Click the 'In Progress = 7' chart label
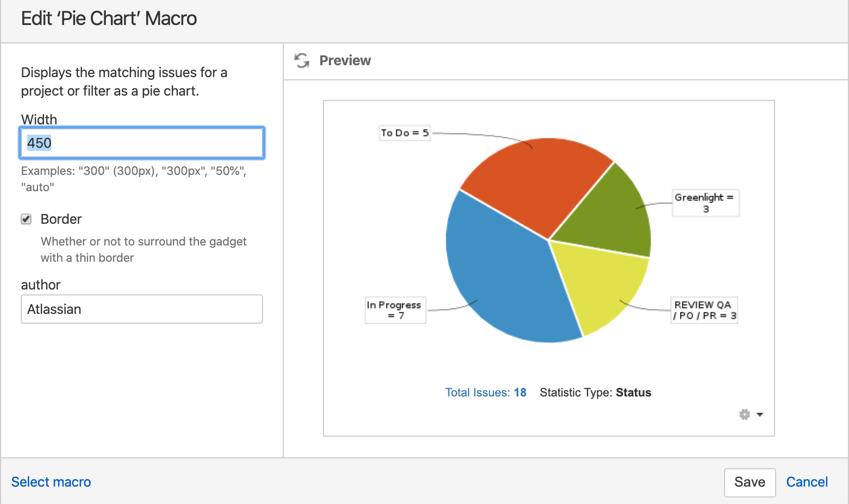 click(395, 310)
